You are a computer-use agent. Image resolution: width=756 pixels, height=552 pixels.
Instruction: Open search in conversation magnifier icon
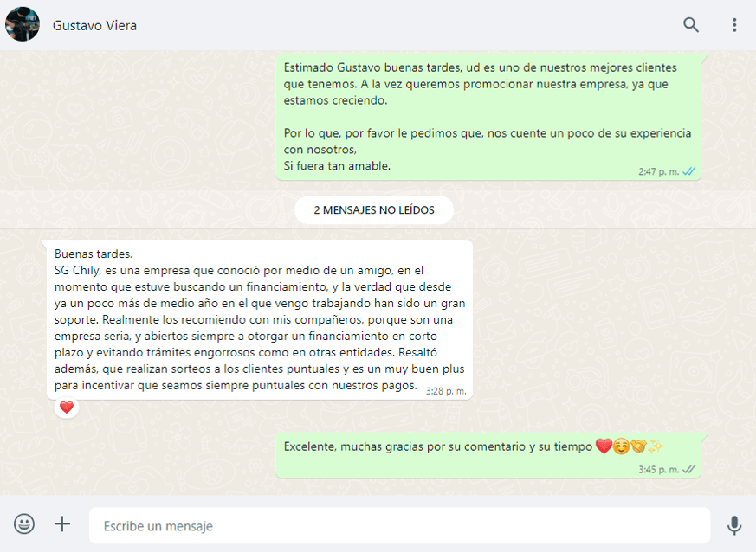[690, 25]
